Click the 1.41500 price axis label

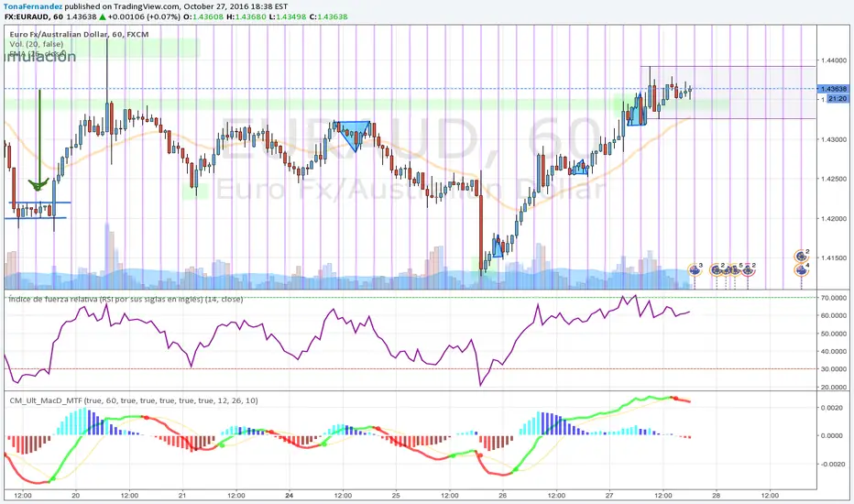click(x=833, y=257)
